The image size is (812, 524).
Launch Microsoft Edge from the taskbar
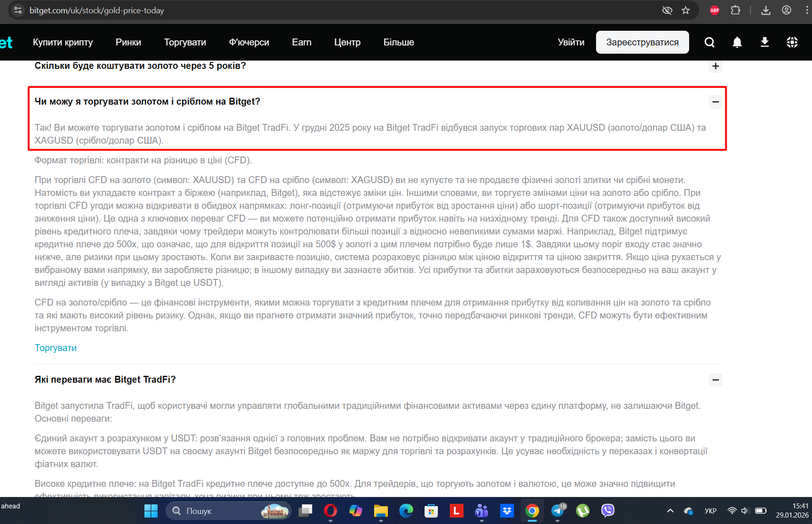(406, 511)
